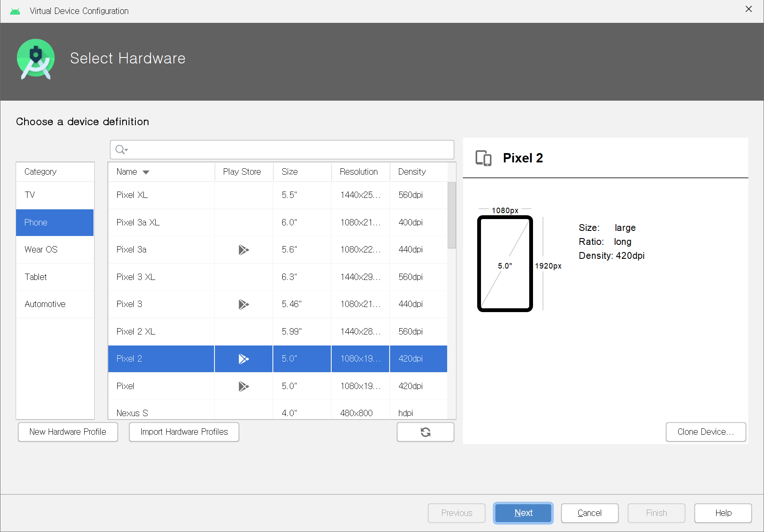Select the Automotive category
Image resolution: width=764 pixels, height=532 pixels.
click(x=55, y=304)
